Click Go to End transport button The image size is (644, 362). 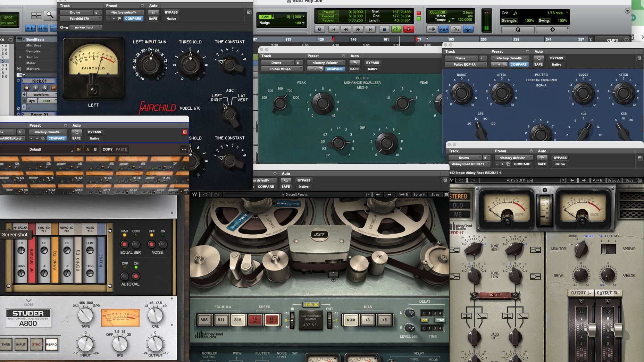[x=370, y=29]
